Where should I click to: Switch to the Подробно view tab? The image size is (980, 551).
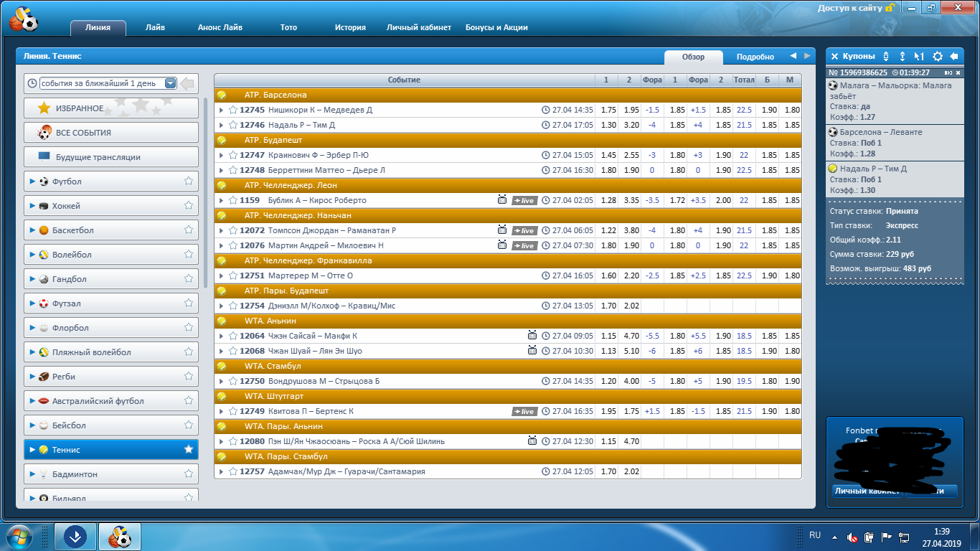pyautogui.click(x=755, y=57)
